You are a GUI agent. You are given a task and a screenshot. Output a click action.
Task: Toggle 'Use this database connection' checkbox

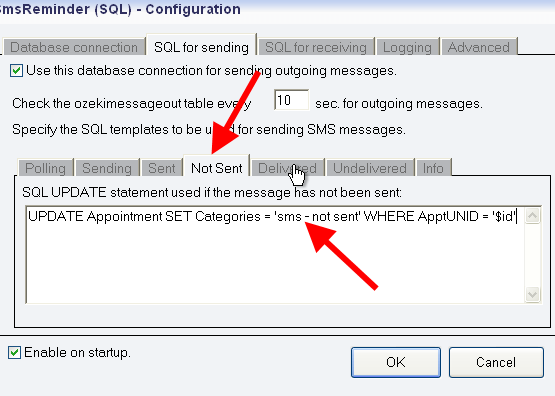16,70
